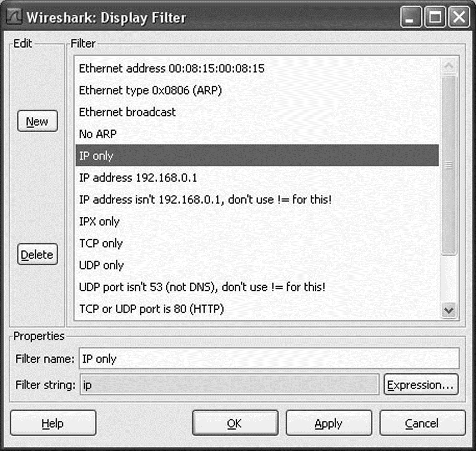Select IP address isn't 192.168.0.1 filter
Image resolution: width=476 pixels, height=451 pixels.
[257, 199]
